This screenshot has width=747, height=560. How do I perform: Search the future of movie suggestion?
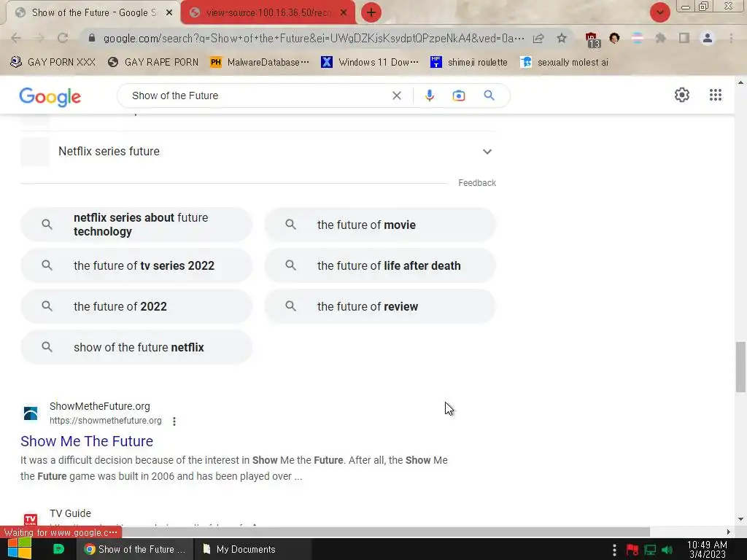click(x=380, y=225)
